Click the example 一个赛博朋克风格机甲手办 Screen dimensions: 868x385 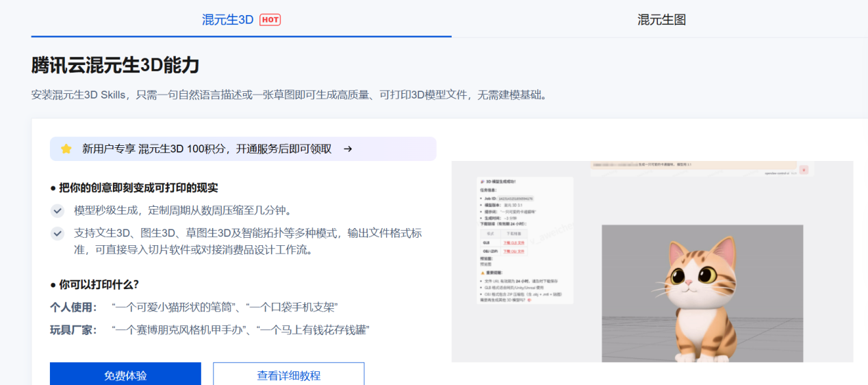[180, 330]
